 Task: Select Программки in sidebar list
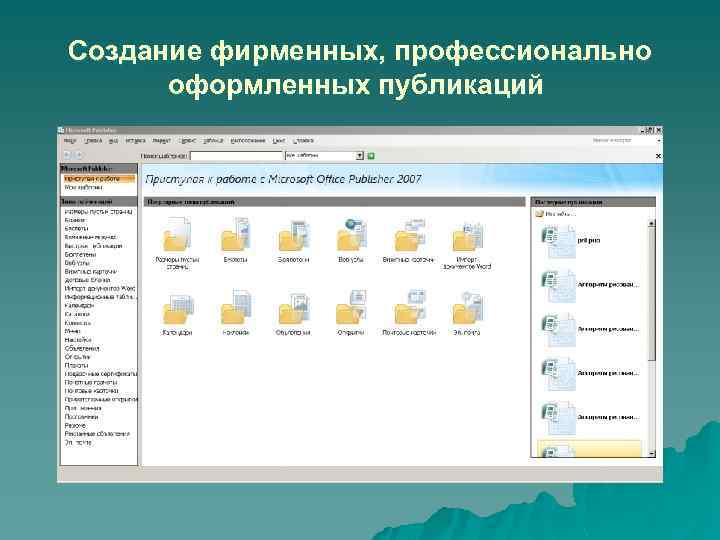[81, 417]
